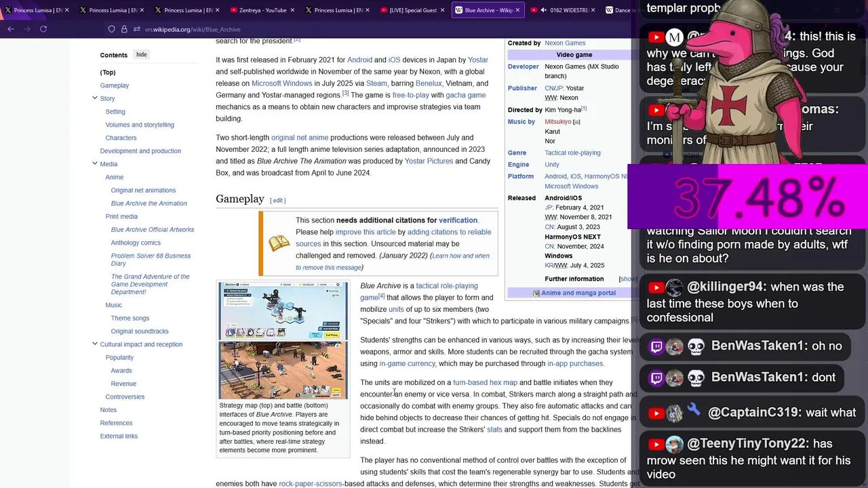Viewport: 868px width, 488px height.
Task: Click BenWasTaken1's 'oh no' chat message
Action: pos(745,346)
